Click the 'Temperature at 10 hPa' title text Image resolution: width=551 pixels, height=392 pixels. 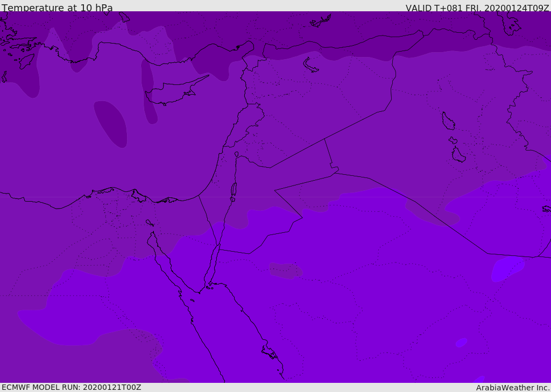(57, 8)
